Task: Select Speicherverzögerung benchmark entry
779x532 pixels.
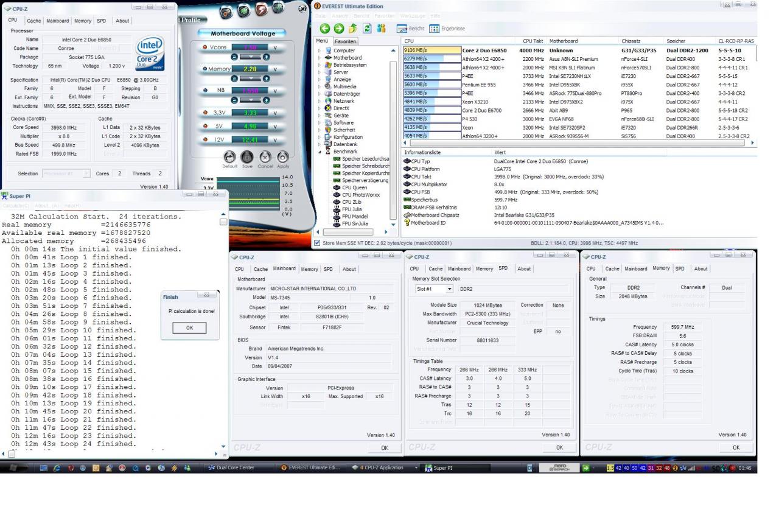Action: click(x=366, y=181)
